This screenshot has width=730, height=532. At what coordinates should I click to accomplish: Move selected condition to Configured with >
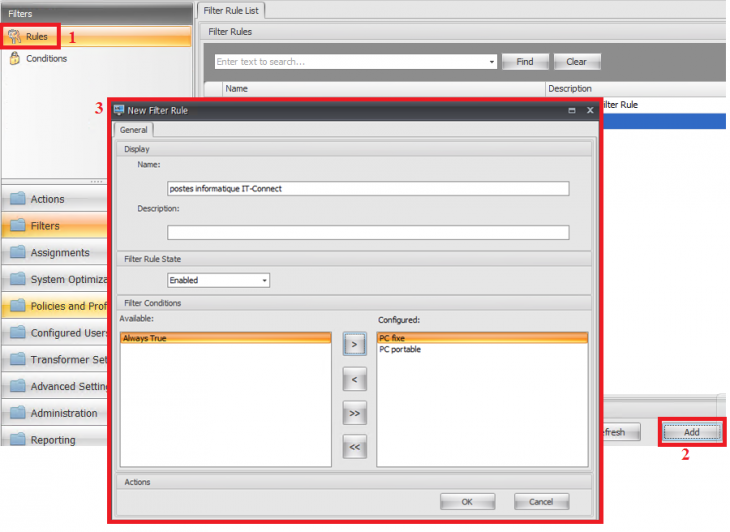tap(354, 344)
